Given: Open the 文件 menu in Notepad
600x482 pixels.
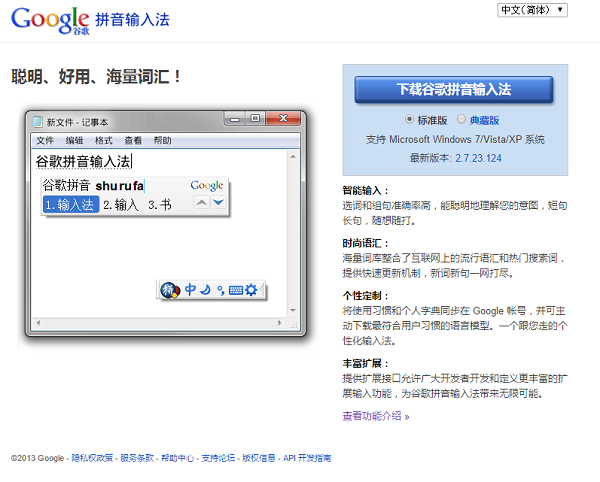Looking at the screenshot, I should [x=45, y=140].
